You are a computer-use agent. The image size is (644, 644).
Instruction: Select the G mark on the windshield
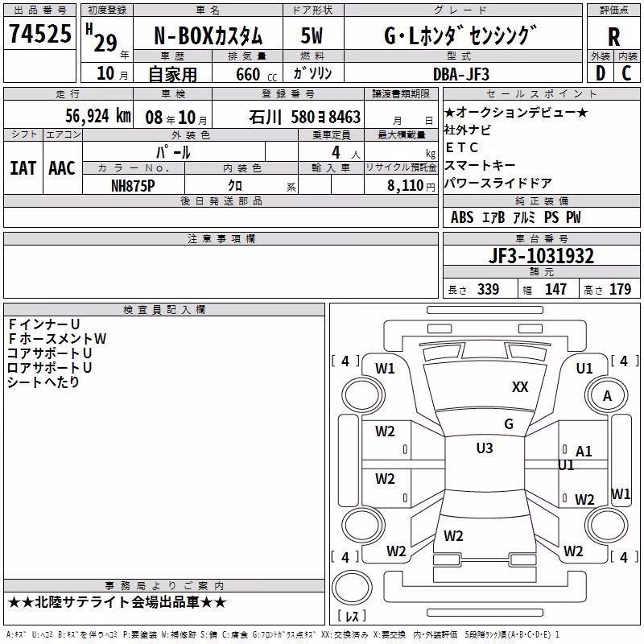[509, 424]
